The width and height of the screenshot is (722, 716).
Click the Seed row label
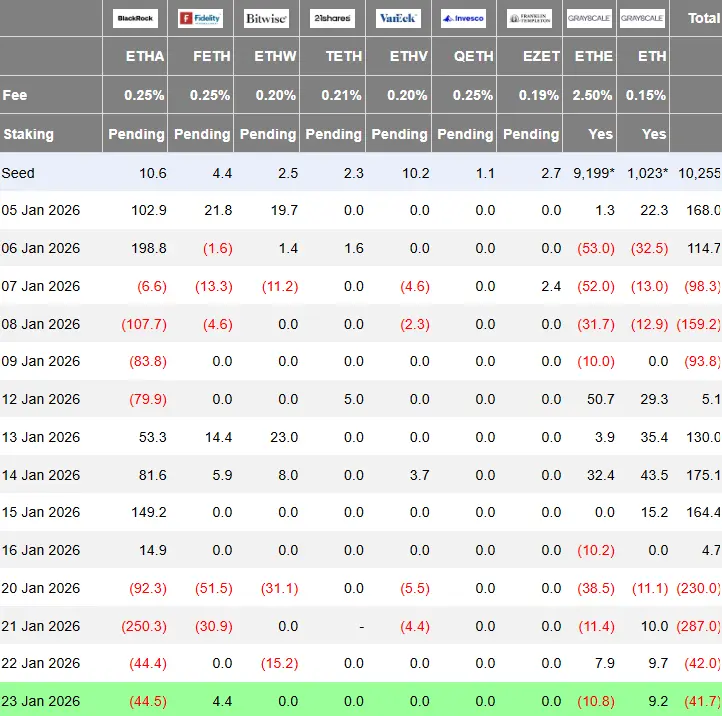click(x=19, y=173)
